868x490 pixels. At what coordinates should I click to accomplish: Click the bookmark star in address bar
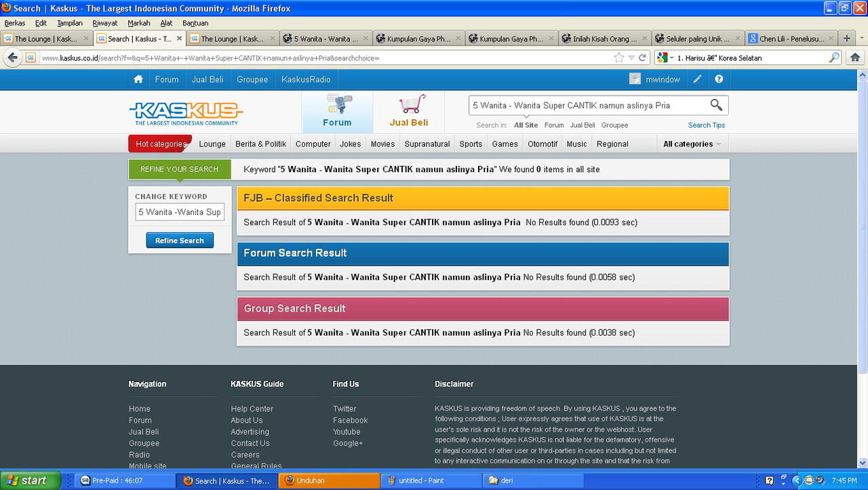(618, 58)
